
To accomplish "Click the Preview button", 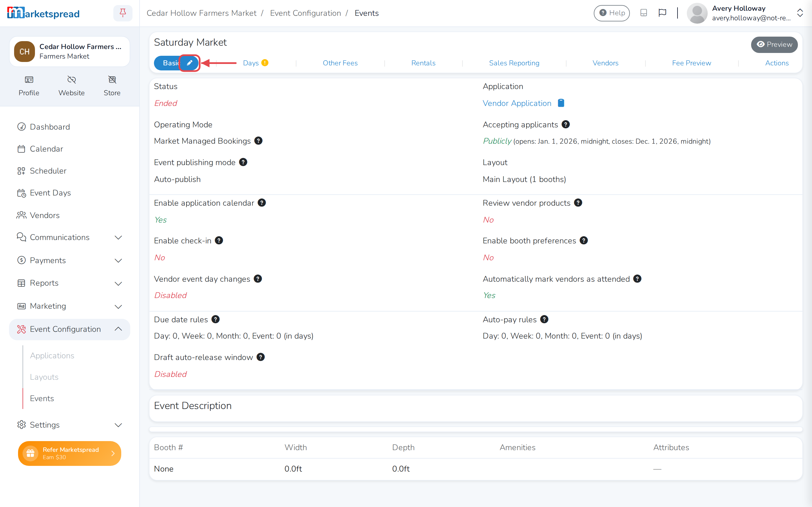I will [x=774, y=44].
